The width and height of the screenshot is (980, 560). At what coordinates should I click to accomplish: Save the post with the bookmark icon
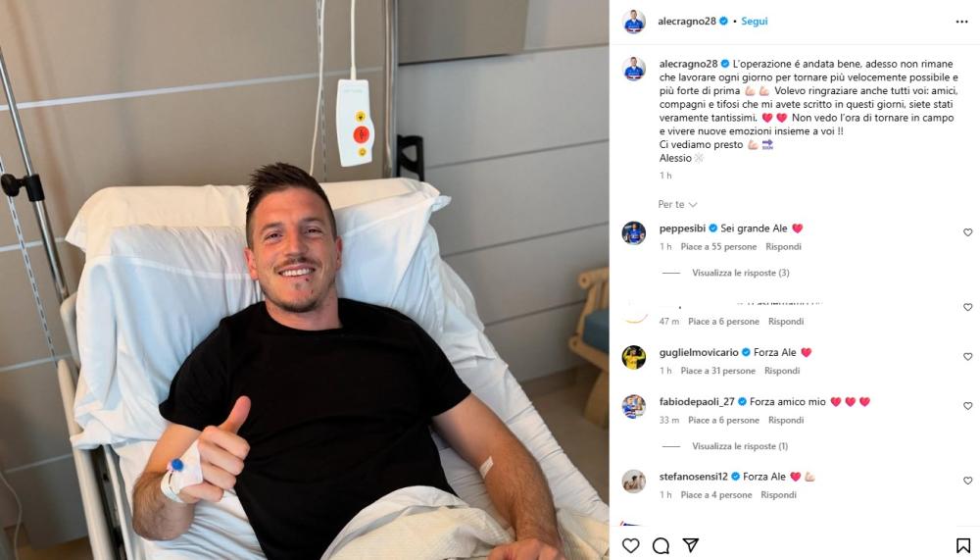tap(963, 545)
